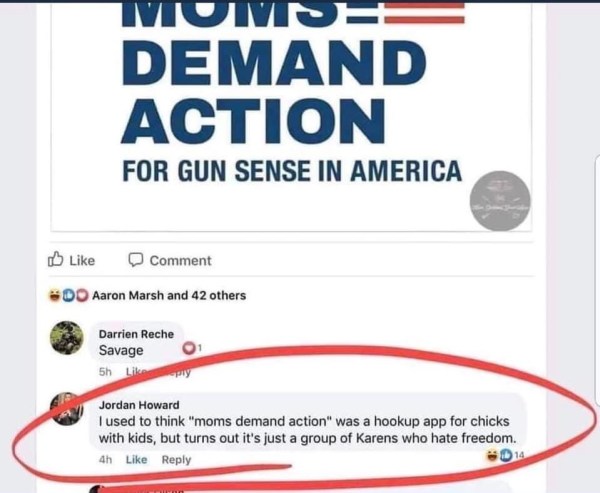Image resolution: width=600 pixels, height=493 pixels.
Task: Open Darrien Reche's profile name link
Action: 136,334
